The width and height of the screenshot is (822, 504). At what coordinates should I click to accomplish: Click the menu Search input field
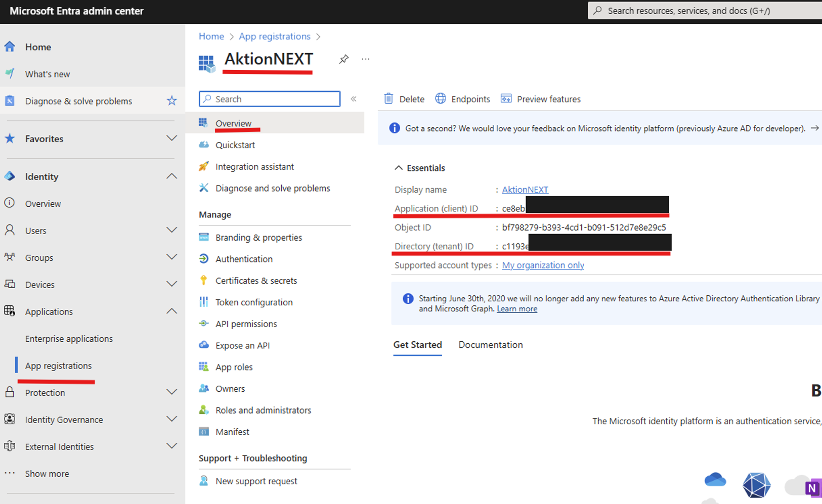coord(270,99)
